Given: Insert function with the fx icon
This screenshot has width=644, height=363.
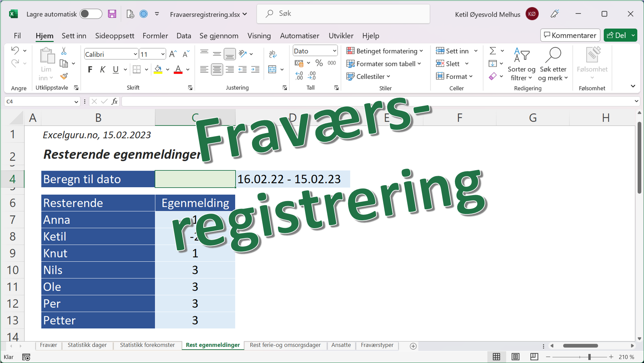Looking at the screenshot, I should coord(115,101).
